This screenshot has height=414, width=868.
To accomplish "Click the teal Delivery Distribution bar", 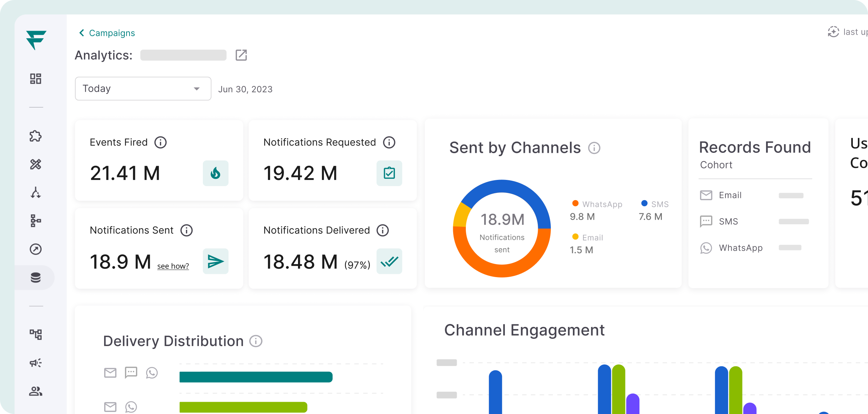I will click(x=256, y=377).
